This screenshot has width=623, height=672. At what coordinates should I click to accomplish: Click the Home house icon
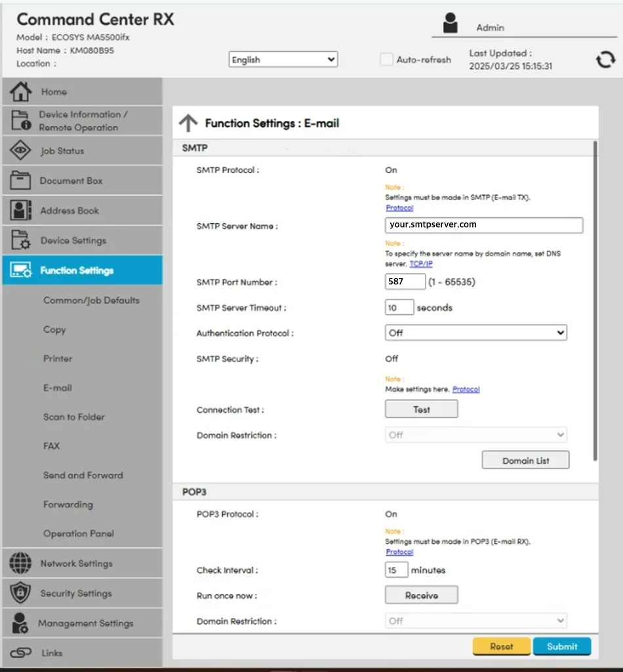point(20,92)
